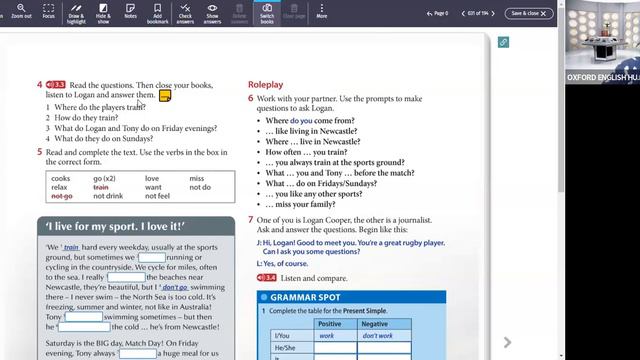
Task: Open the More options menu
Action: point(322,11)
